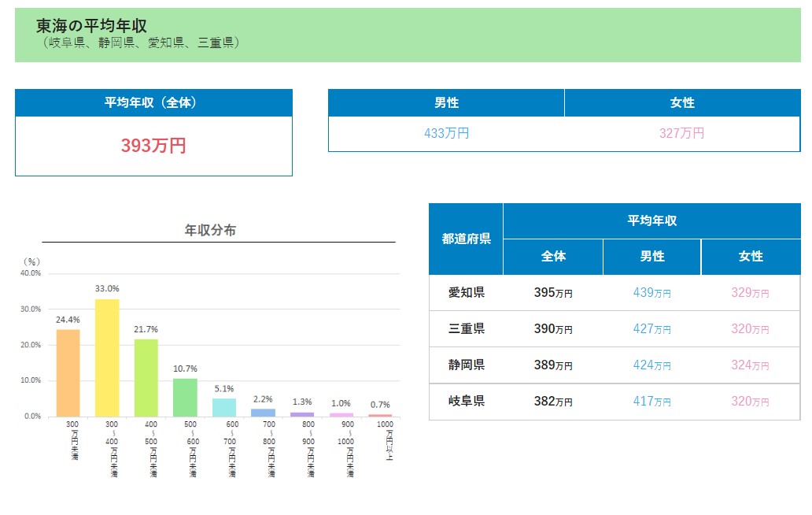Image resolution: width=812 pixels, height=515 pixels.
Task: Click the 427万円 male cell
Action: [x=651, y=329]
